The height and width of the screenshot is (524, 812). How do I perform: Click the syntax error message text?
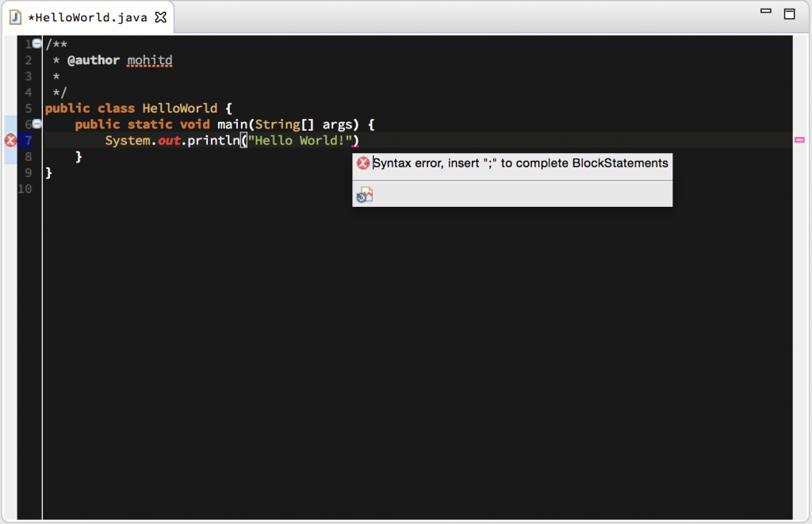coord(520,163)
